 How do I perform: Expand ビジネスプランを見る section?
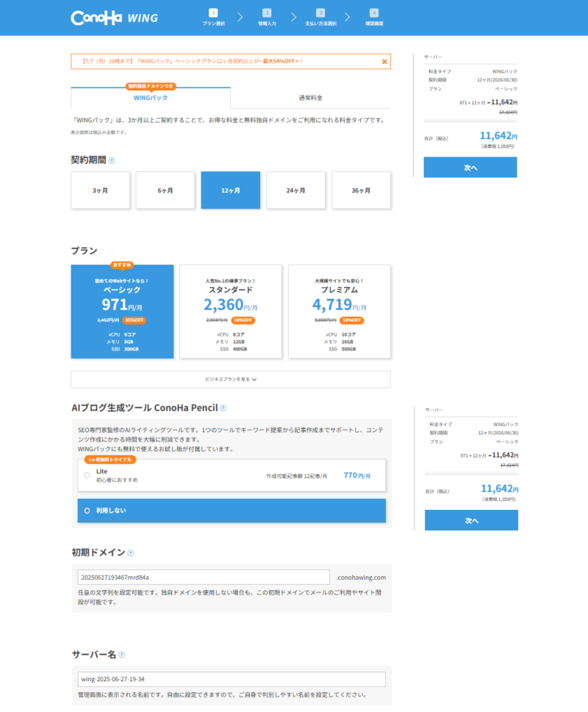pos(231,379)
